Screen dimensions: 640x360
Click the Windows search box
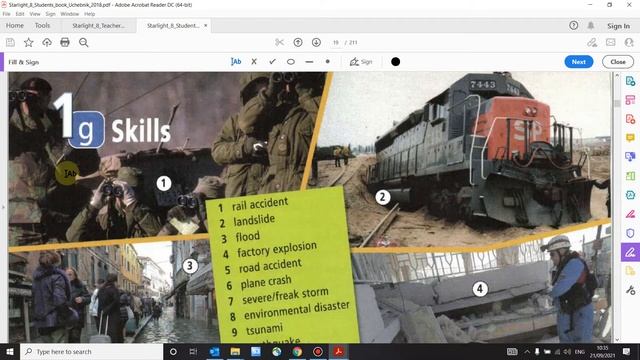91,351
